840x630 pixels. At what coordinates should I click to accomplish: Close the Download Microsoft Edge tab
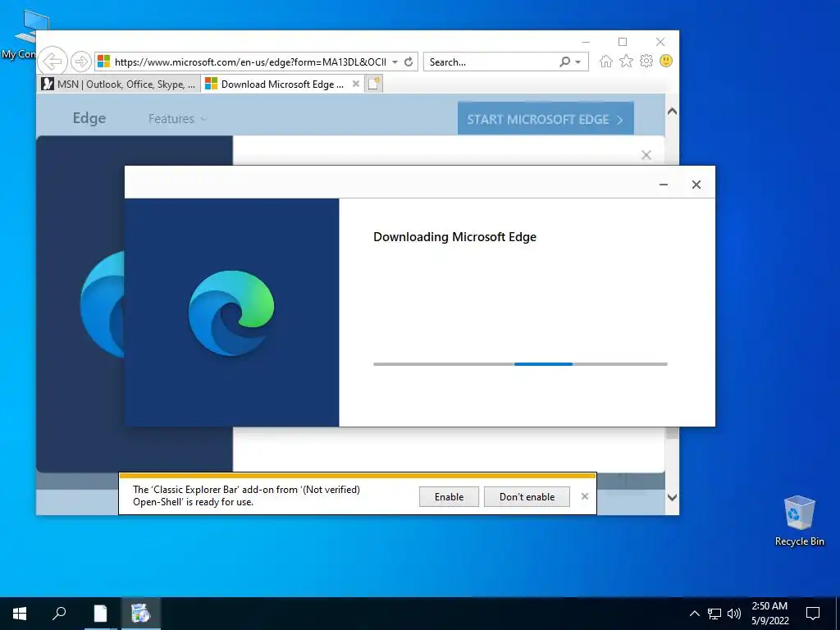(356, 84)
